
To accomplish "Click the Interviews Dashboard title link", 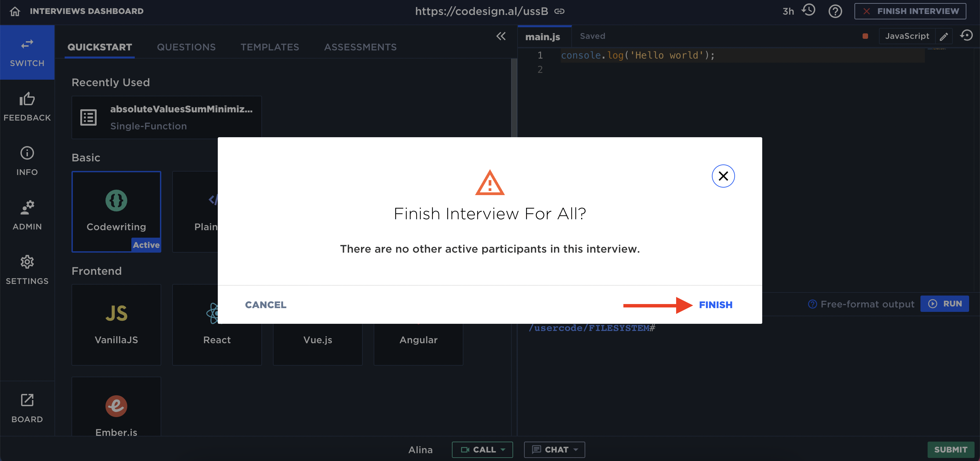I will click(x=87, y=12).
